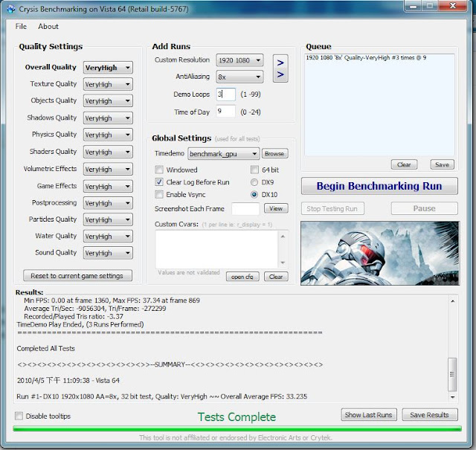Screen dimensions: 476x450
Task: Open the Texture Quality dropdown
Action: (108, 84)
